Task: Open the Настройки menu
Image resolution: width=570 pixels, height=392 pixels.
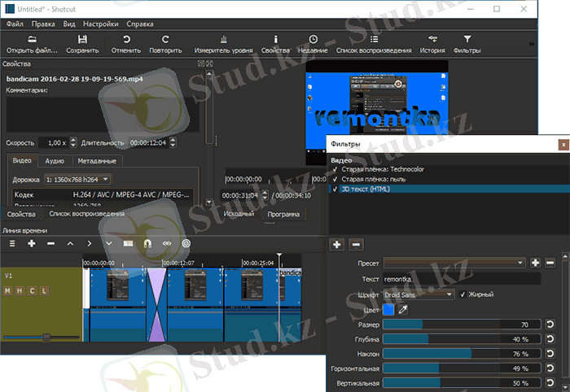Action: click(x=100, y=24)
